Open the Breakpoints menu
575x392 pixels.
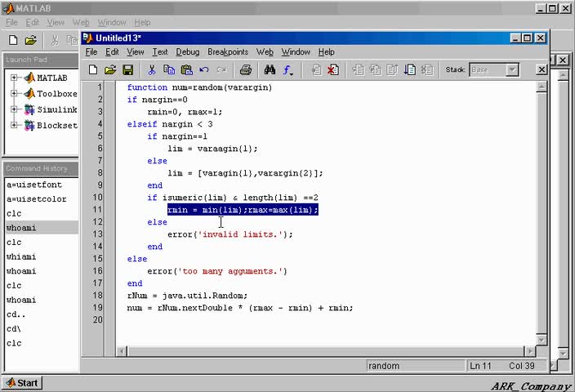[228, 52]
